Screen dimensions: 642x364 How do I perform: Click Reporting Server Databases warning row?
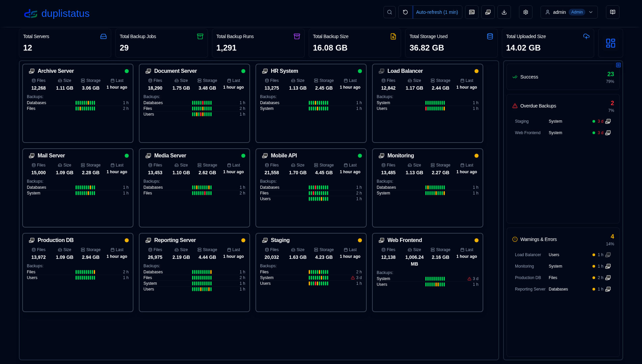[563, 289]
